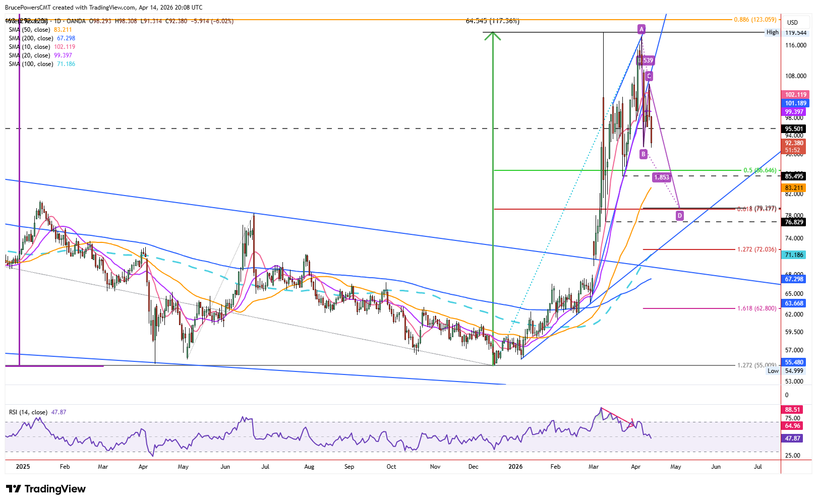This screenshot has height=504, width=817.
Task: Click the 1.272 (55.009) Fibonacci label
Action: click(757, 365)
